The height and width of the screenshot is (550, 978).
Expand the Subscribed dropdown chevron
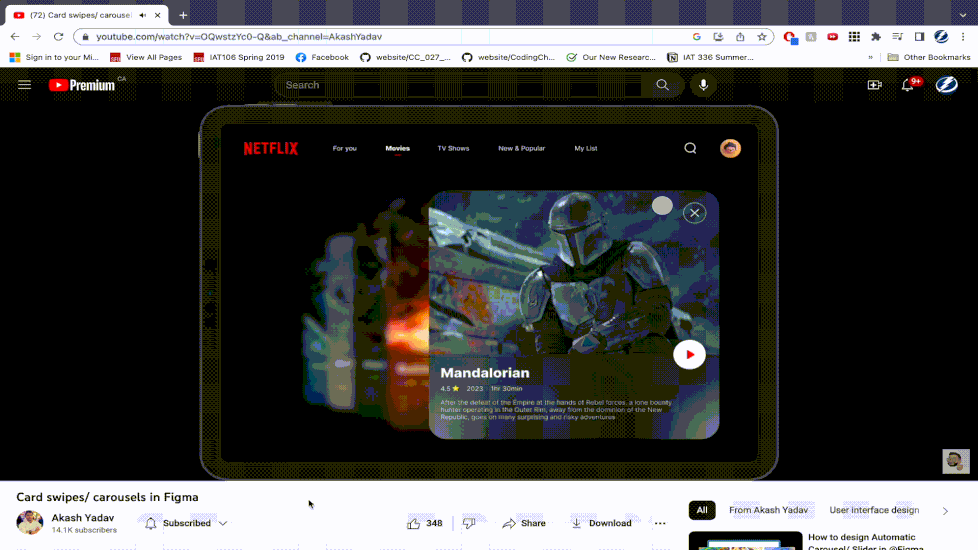coord(223,523)
